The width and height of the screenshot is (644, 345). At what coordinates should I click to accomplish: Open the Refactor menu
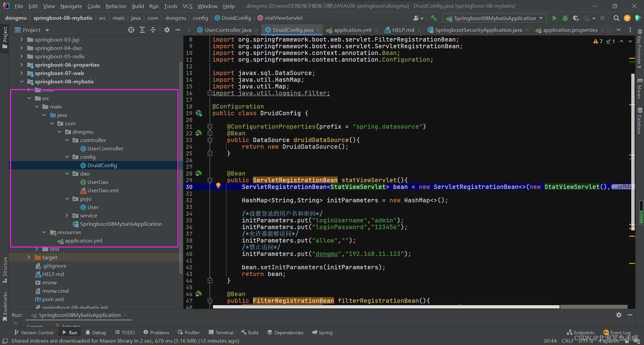[x=116, y=6]
